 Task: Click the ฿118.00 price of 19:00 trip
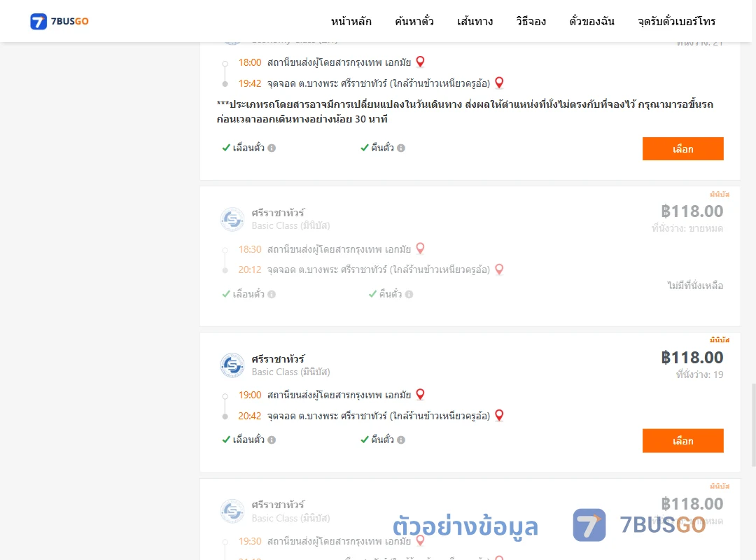[x=692, y=358]
